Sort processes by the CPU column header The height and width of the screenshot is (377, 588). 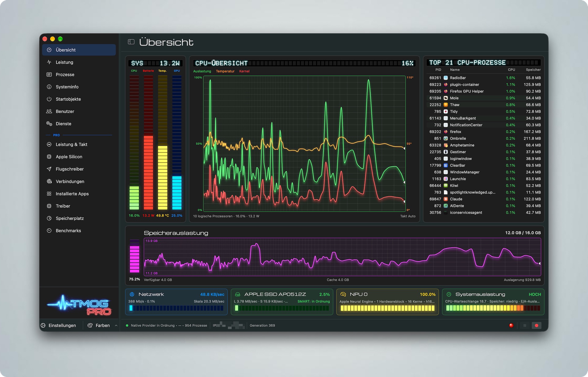[x=511, y=70]
